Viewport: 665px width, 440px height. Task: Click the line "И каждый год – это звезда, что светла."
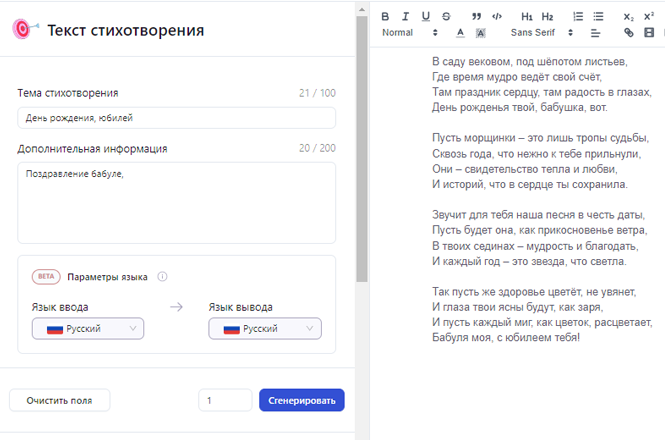pyautogui.click(x=529, y=261)
